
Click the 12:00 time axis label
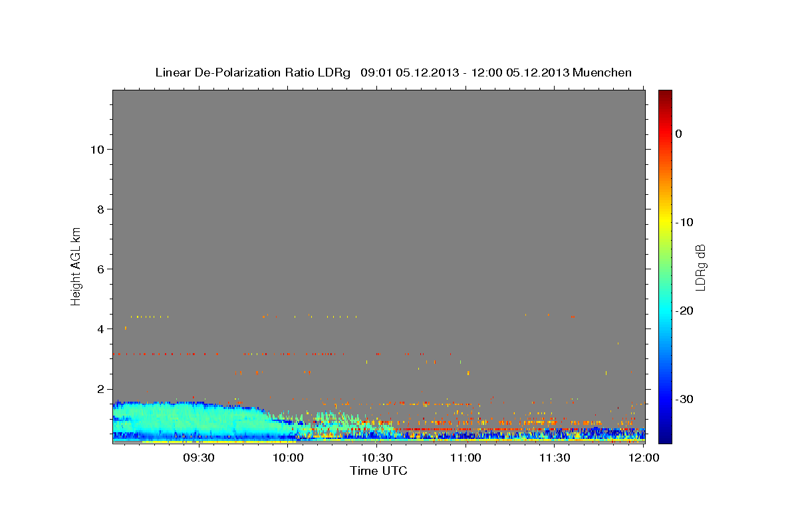click(x=644, y=458)
